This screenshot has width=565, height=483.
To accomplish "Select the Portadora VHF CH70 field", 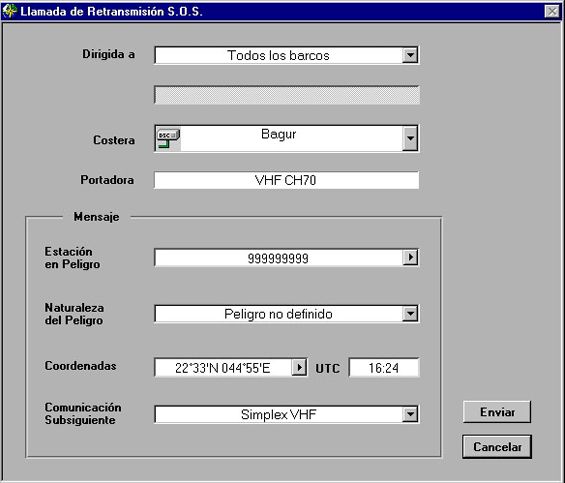I will 286,180.
